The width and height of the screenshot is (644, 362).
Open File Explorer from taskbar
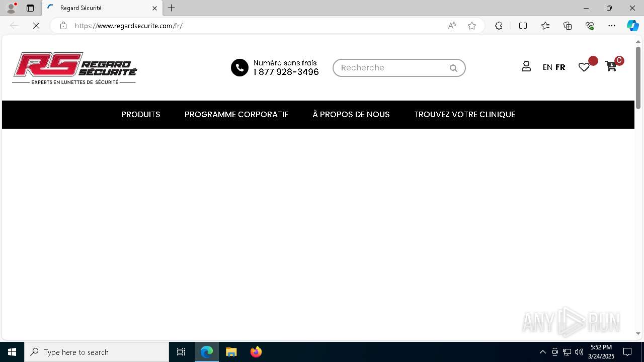(231, 352)
